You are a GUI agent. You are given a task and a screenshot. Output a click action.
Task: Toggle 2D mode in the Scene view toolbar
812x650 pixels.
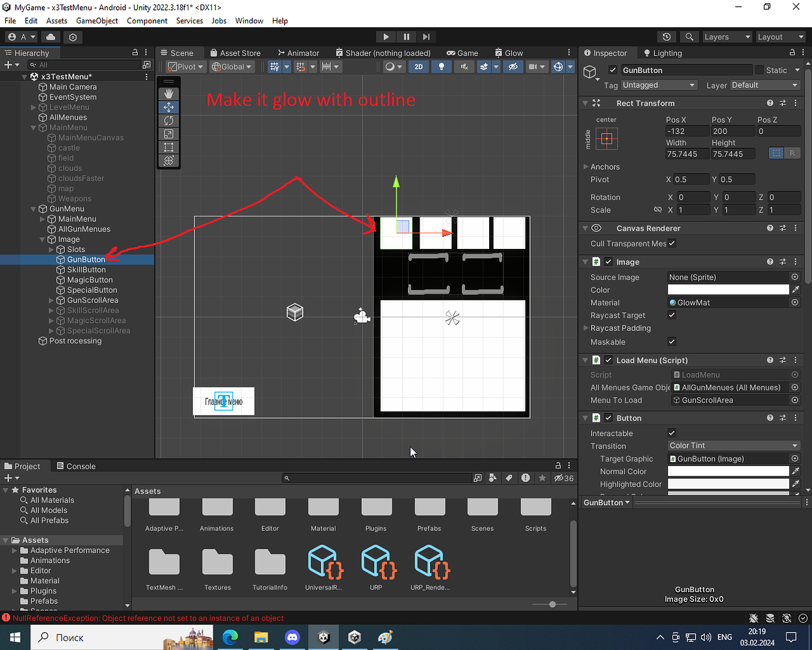coord(418,66)
